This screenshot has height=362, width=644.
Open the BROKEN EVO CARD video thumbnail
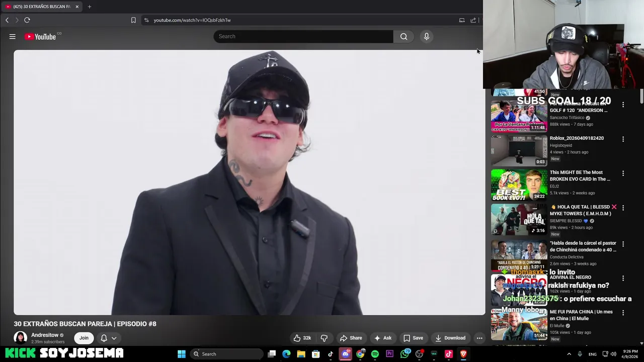[x=519, y=185]
